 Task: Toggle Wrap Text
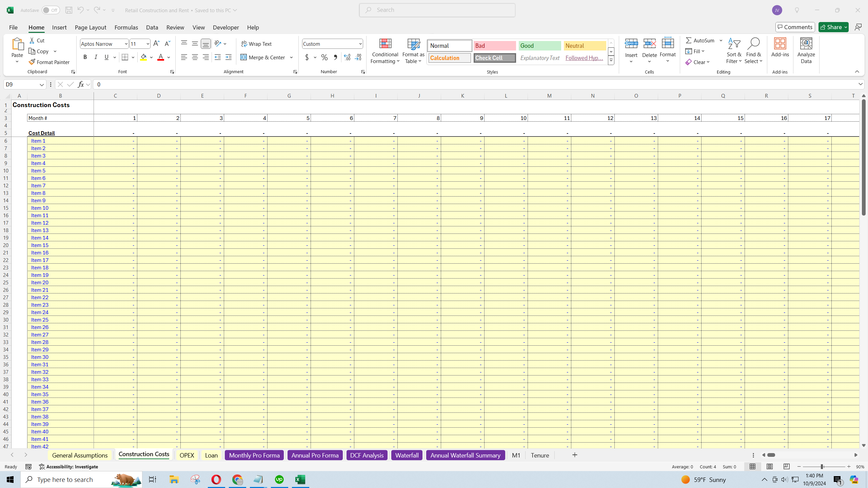point(256,44)
